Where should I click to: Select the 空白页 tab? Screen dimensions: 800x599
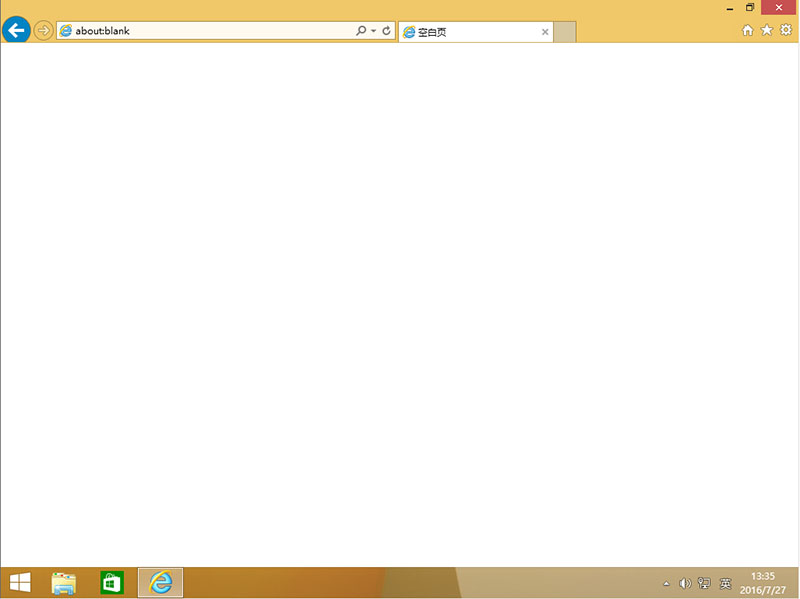[x=474, y=32]
